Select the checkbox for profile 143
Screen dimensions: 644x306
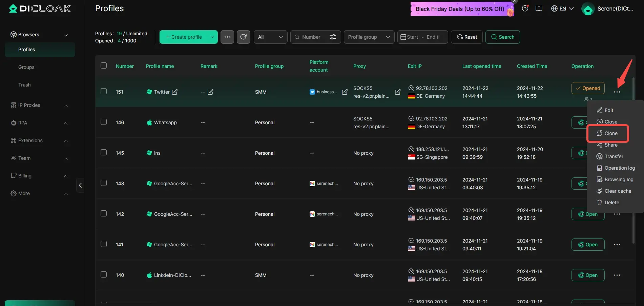[x=104, y=183]
